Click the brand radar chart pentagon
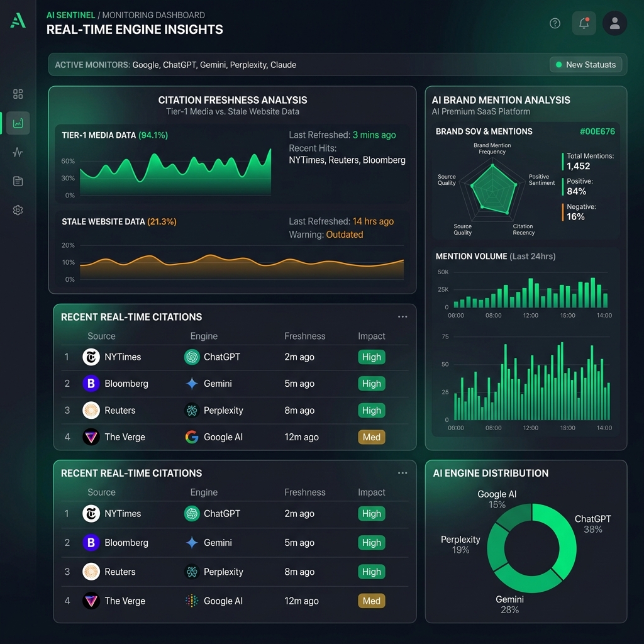Viewport: 644px width, 644px height. pos(493,189)
